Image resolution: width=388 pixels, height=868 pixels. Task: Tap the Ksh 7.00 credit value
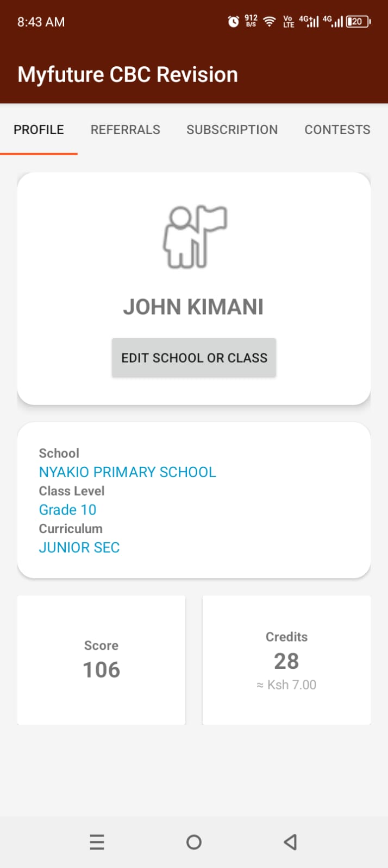pos(286,685)
